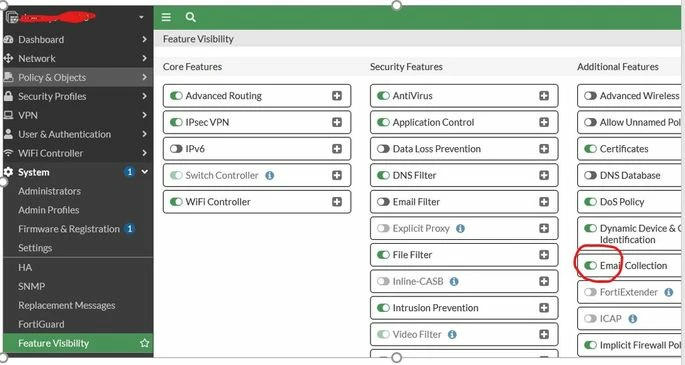
Task: Toggle the Certificates switch
Action: [590, 149]
